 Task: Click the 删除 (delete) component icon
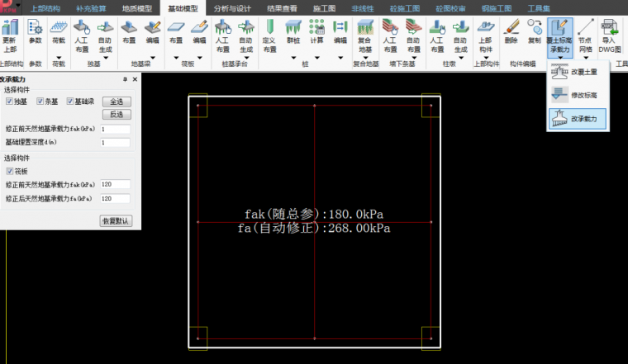(x=511, y=33)
